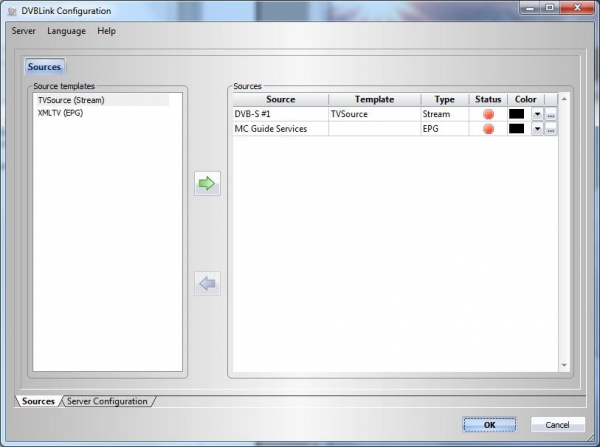Click the Status column header

coord(488,100)
